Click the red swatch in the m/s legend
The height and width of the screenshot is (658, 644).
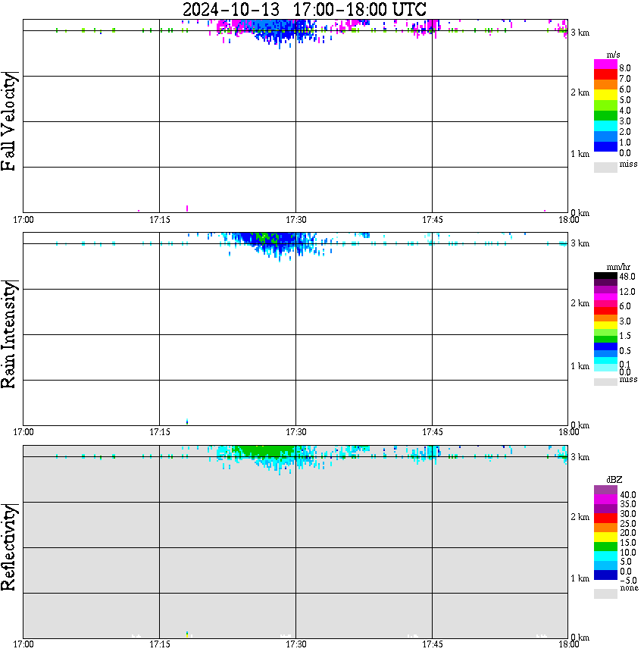coord(605,74)
